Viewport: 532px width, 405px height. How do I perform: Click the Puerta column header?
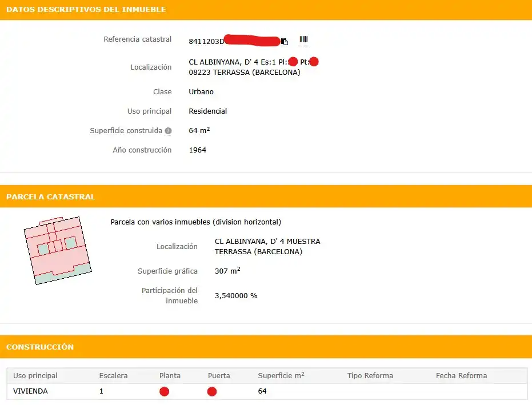[219, 375]
